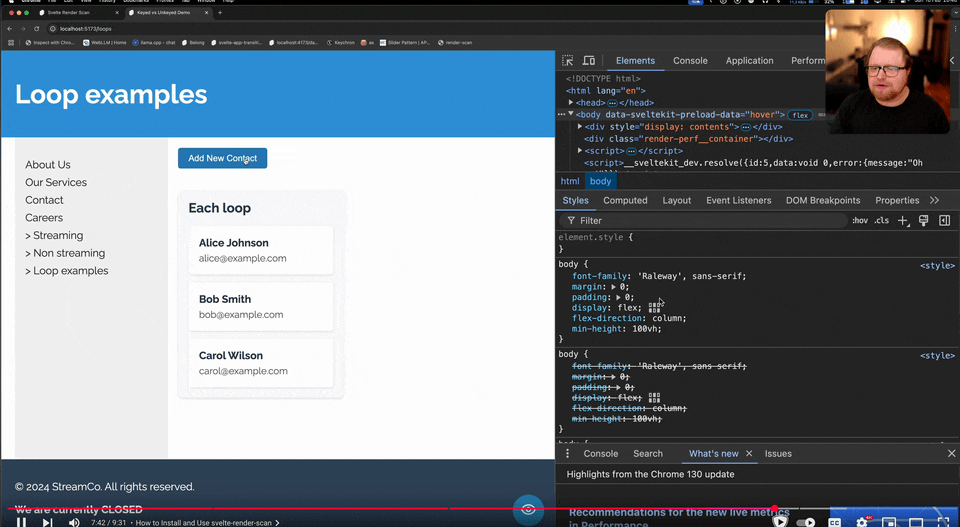Select the Layout tab
Viewport: 960px width, 527px height.
click(x=677, y=200)
